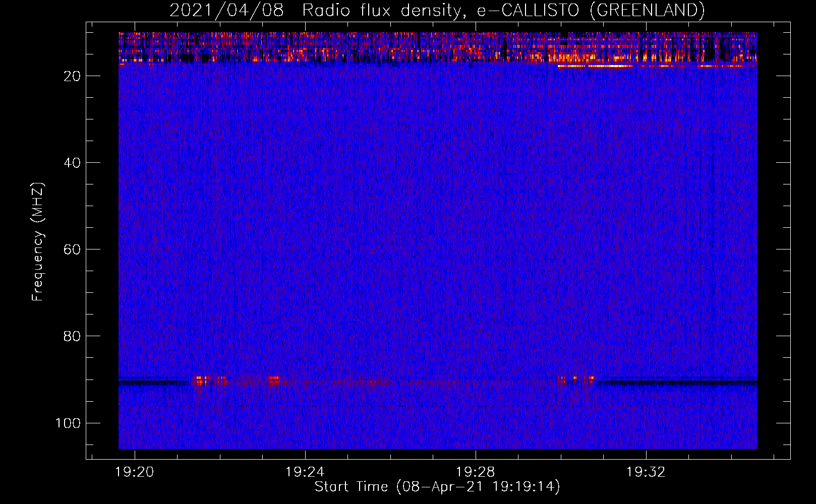The height and width of the screenshot is (504, 816).
Task: Click the 'Start Time (08-Apr-21 19:19:14)' axis label
Action: (437, 487)
